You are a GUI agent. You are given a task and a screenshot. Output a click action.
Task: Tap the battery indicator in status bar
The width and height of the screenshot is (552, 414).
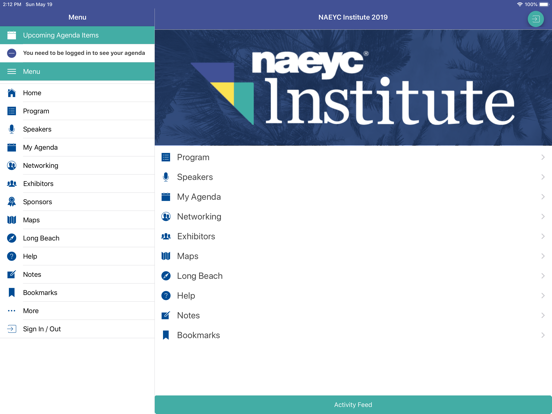pos(544,4)
